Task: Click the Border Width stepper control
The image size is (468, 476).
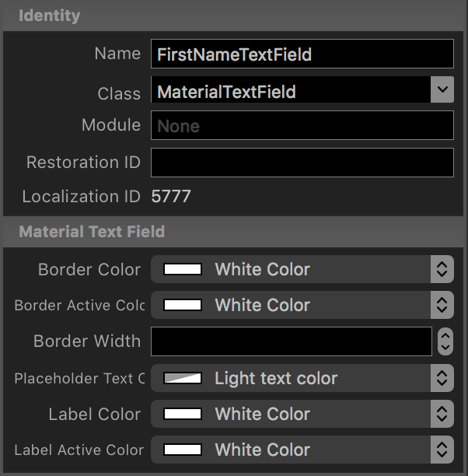Action: click(x=445, y=341)
